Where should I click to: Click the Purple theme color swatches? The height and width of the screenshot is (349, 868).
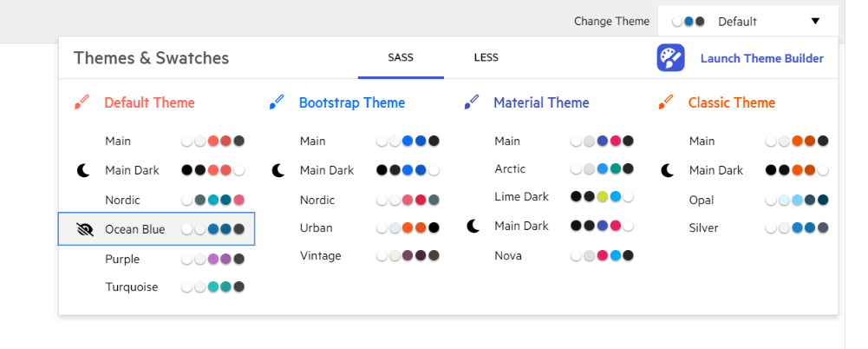click(212, 260)
